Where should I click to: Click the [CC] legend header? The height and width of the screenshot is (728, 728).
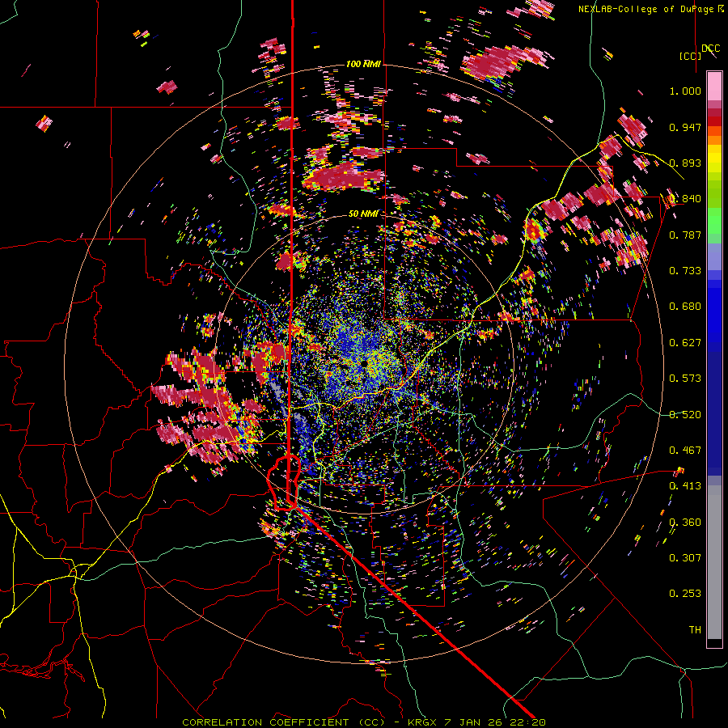point(691,56)
